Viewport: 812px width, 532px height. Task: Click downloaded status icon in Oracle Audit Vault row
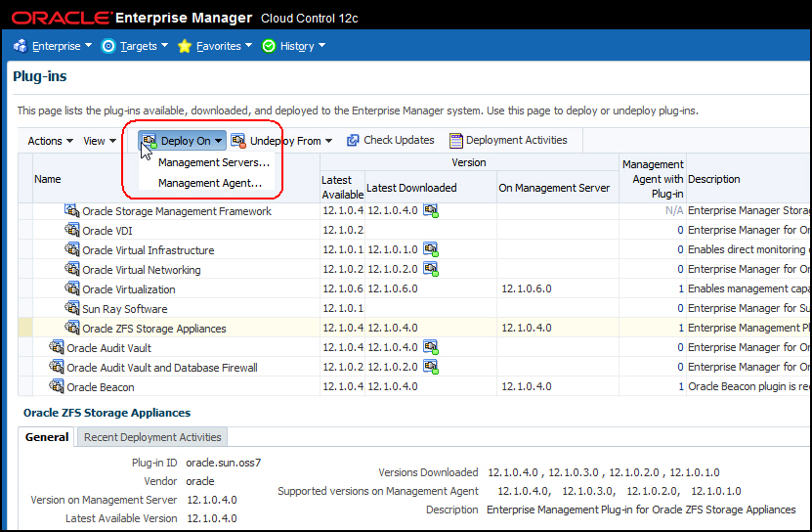tap(431, 347)
